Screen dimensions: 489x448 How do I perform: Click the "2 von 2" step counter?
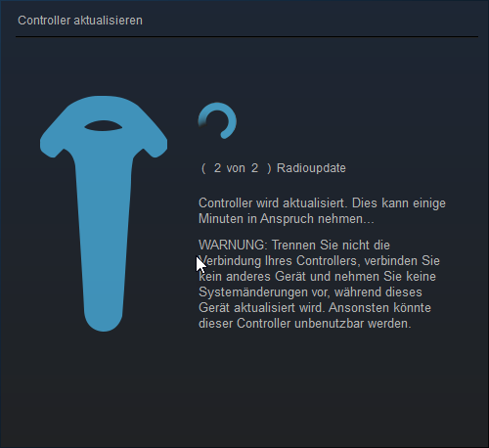coord(236,168)
